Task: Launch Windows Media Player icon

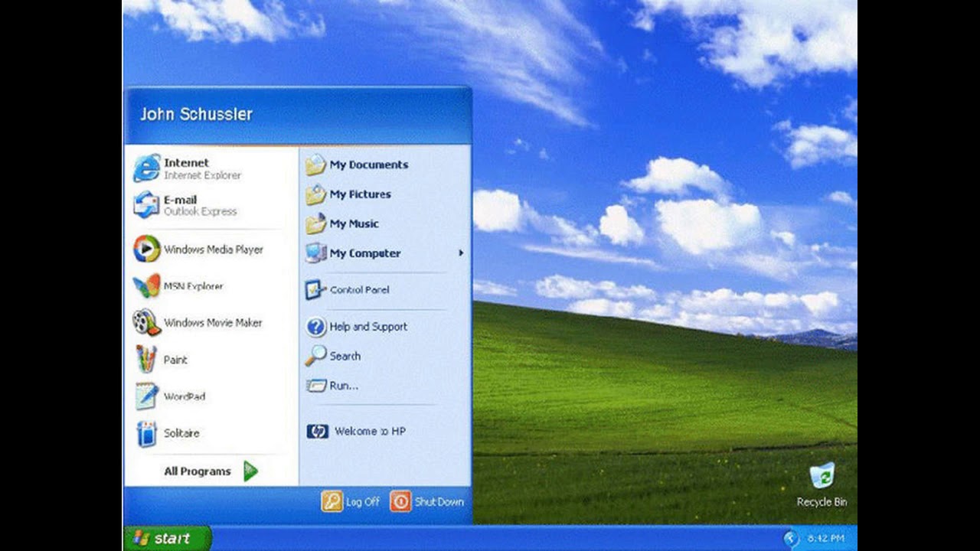Action: [146, 249]
